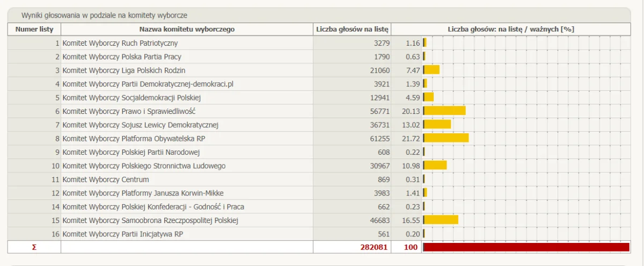Click the yellow bar for Sojusz Lewicy Demokratycznej
The width and height of the screenshot is (644, 266).
coord(437,125)
